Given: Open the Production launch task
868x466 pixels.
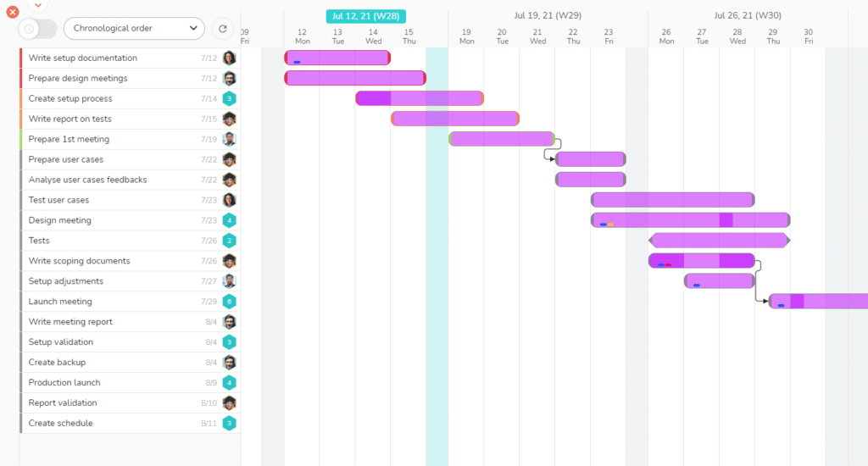Looking at the screenshot, I should click(x=64, y=383).
